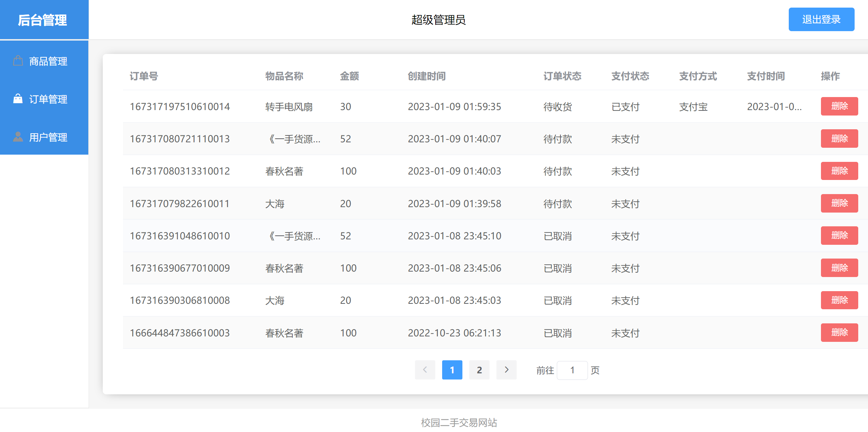This screenshot has height=432, width=868.
Task: Open 商品管理 from the sidebar
Action: 48,61
